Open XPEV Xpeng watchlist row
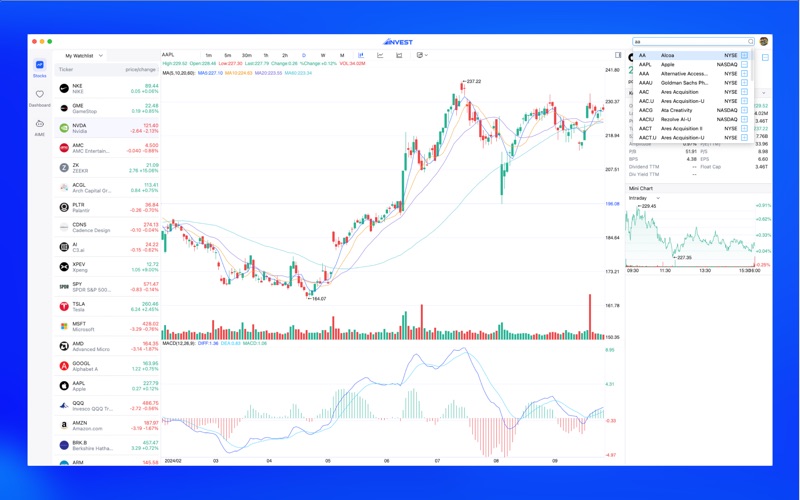This screenshot has height=500, width=800. coord(107,267)
